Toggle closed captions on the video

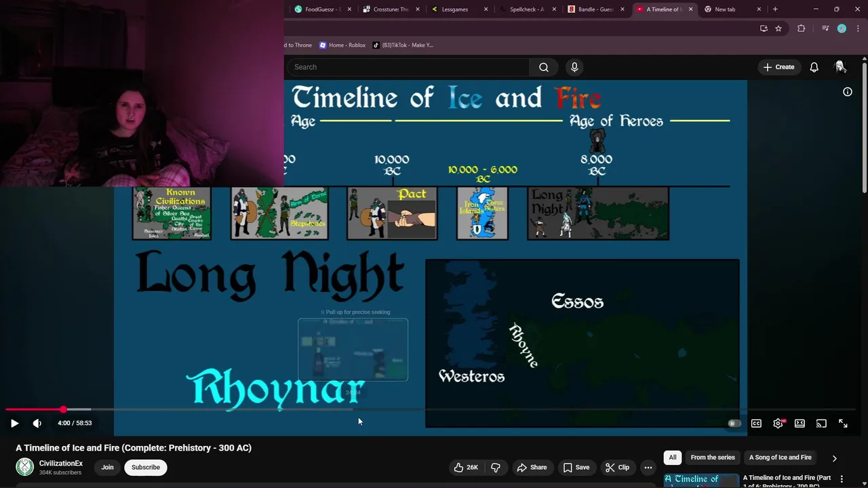[x=756, y=423]
